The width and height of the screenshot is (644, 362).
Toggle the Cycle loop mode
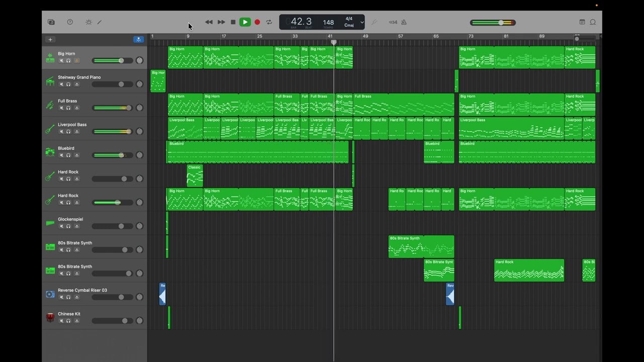click(x=269, y=22)
